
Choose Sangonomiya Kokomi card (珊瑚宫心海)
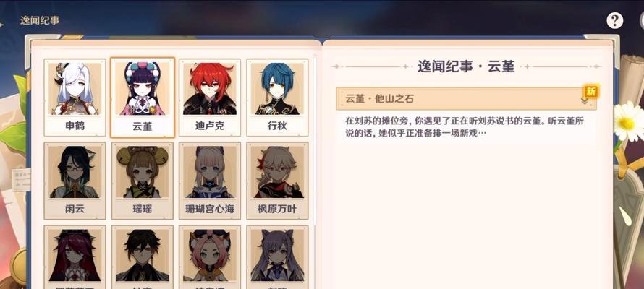pyautogui.click(x=210, y=181)
